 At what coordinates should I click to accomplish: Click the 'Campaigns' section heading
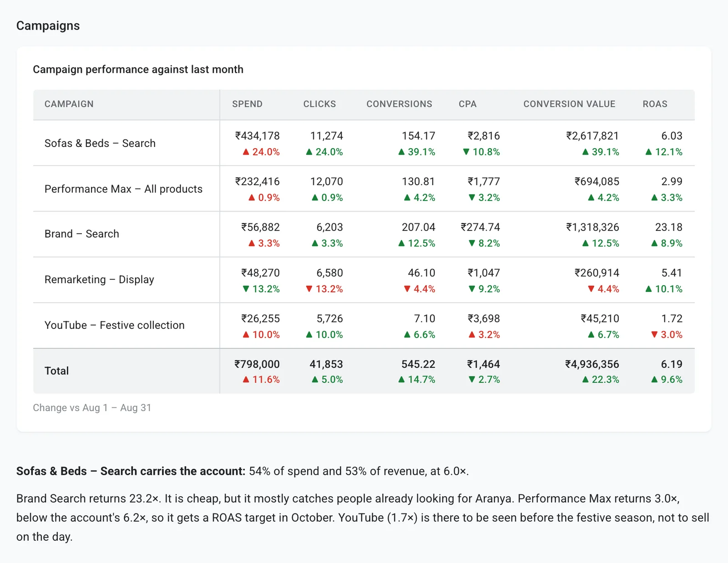[48, 25]
